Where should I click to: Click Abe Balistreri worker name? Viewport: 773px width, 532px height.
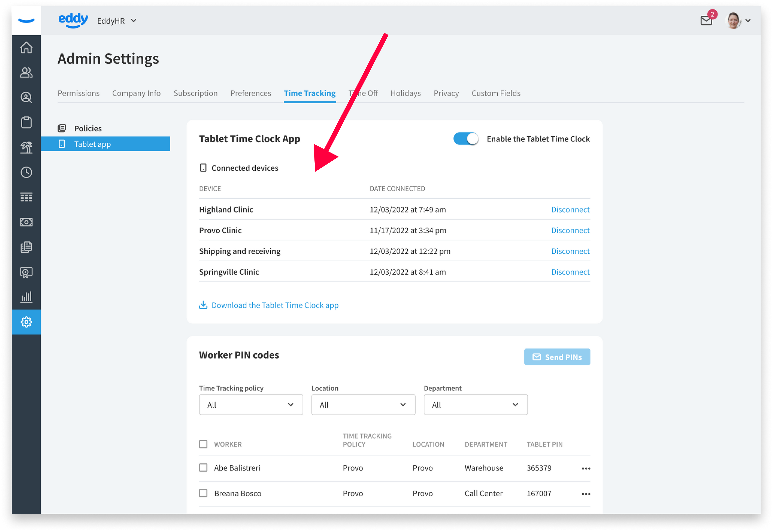(237, 468)
